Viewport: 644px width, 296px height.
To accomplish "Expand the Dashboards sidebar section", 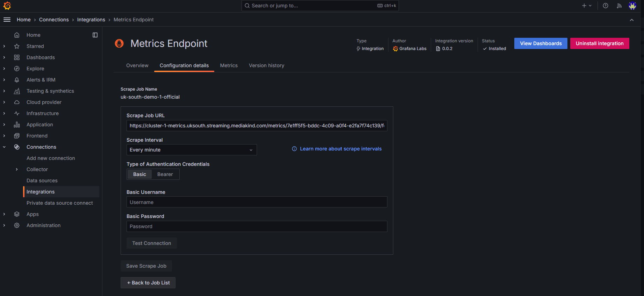I will (x=4, y=57).
